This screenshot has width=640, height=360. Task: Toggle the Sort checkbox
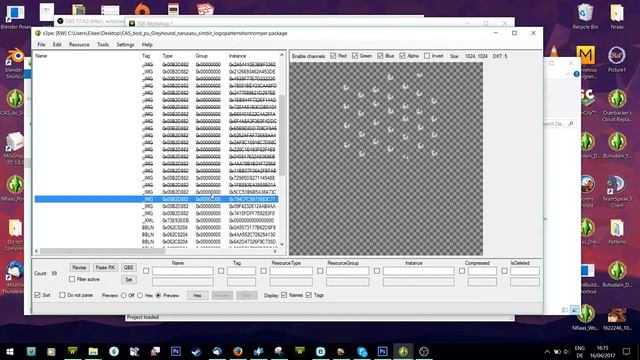(x=38, y=295)
